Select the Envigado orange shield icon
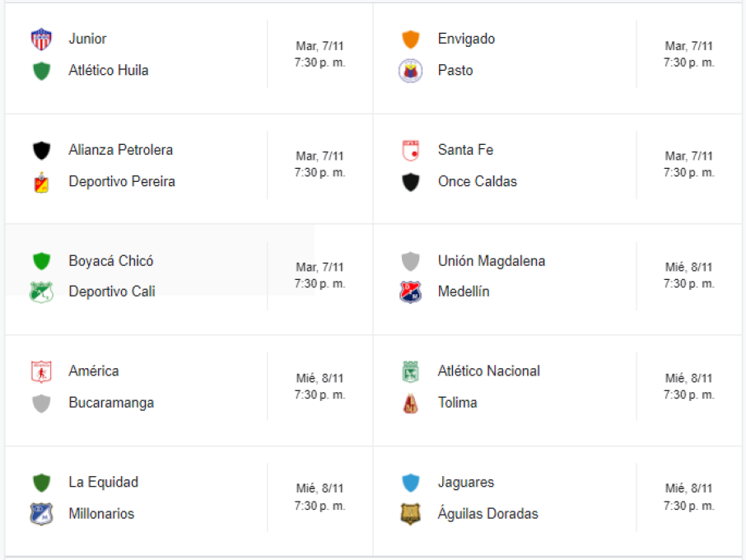 tap(410, 39)
